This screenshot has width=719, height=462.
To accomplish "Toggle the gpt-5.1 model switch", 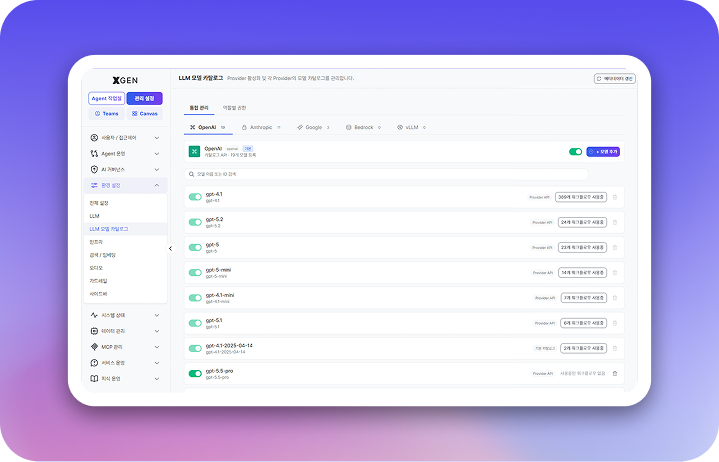I will (x=195, y=323).
